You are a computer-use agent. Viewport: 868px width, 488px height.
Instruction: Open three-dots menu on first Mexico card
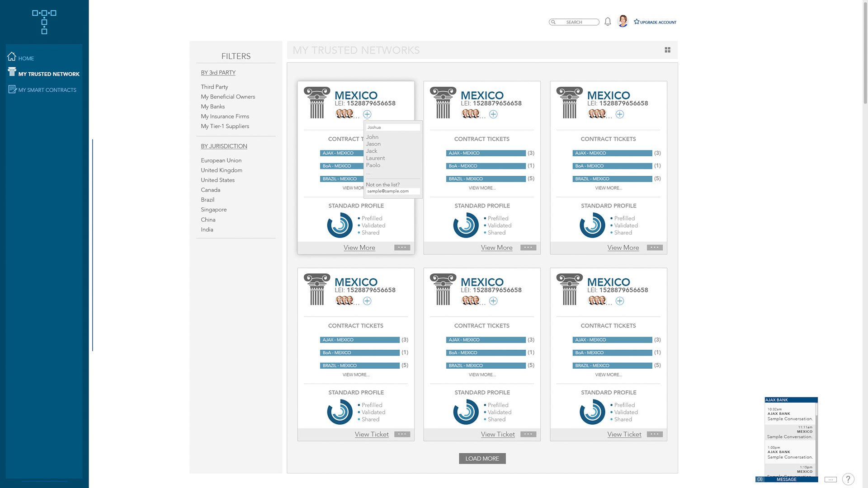pyautogui.click(x=402, y=248)
